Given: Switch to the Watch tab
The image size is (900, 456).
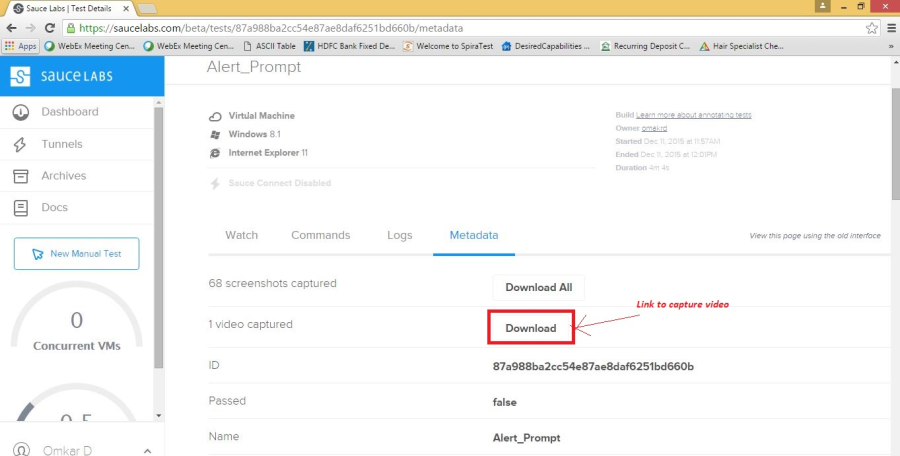Looking at the screenshot, I should point(241,235).
